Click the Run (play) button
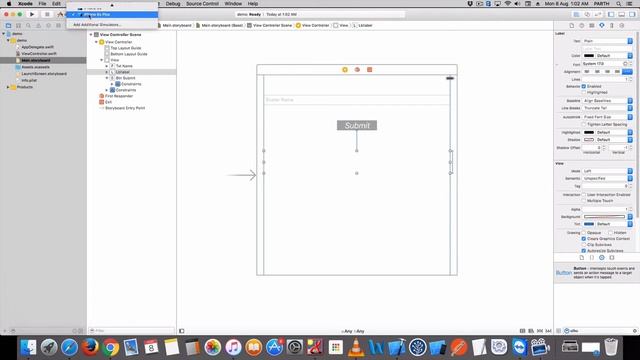 pos(32,14)
